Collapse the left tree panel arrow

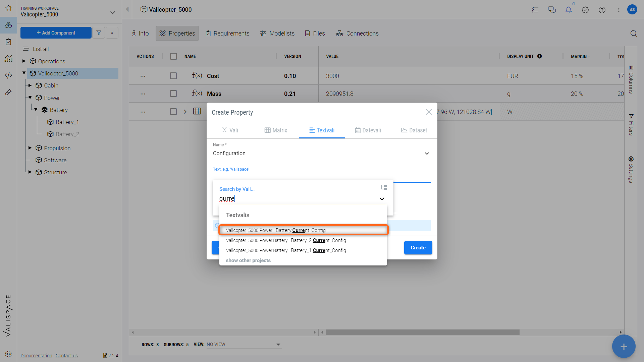coord(127,9)
